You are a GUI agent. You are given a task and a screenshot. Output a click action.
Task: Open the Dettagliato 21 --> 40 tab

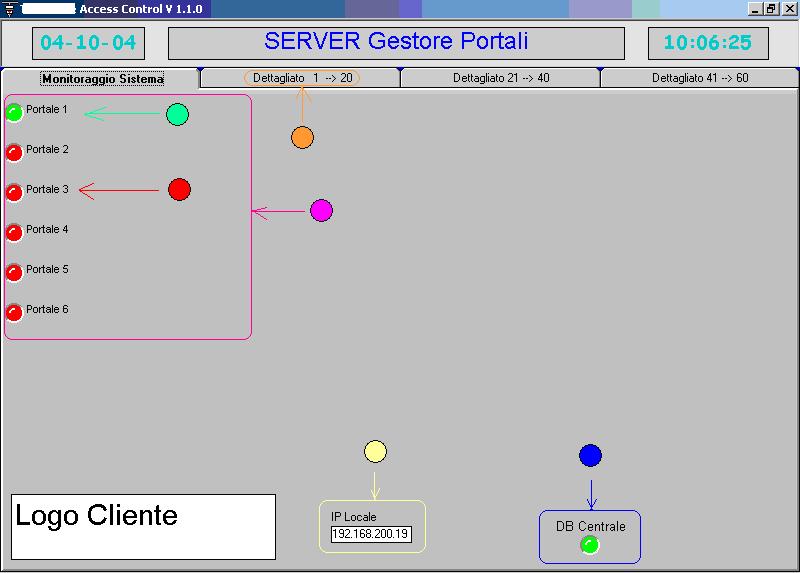[x=501, y=78]
